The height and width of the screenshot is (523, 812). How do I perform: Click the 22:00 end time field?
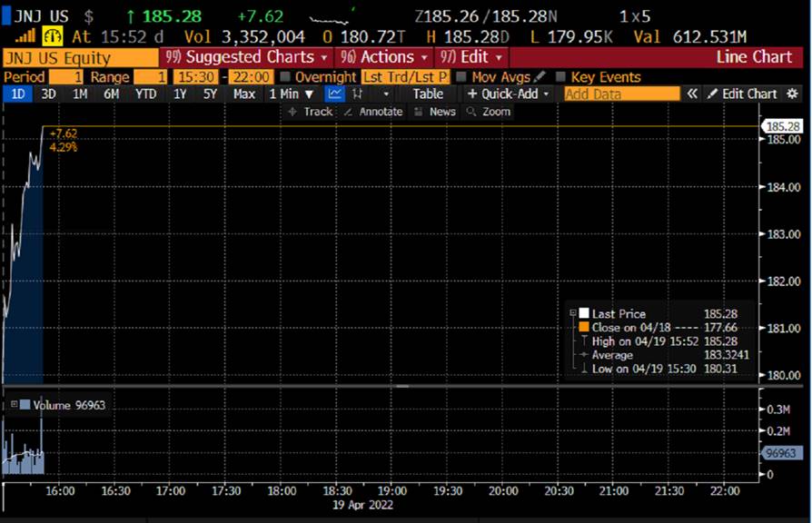pyautogui.click(x=251, y=76)
